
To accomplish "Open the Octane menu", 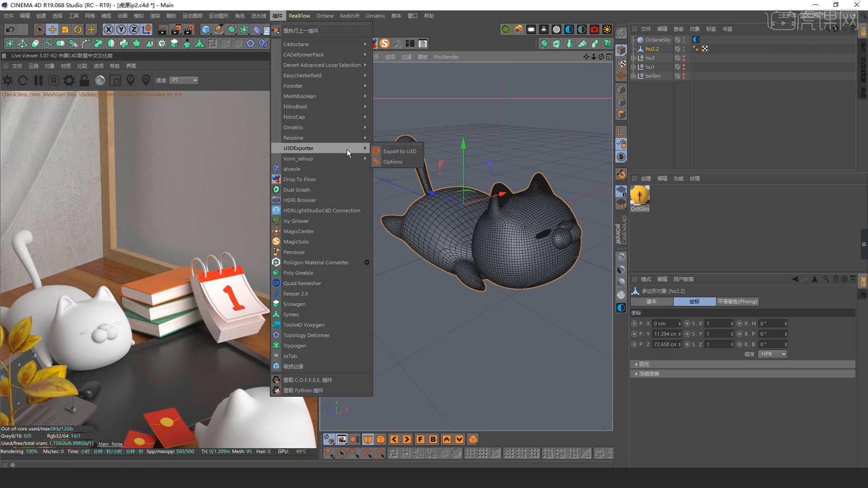I will [x=325, y=16].
